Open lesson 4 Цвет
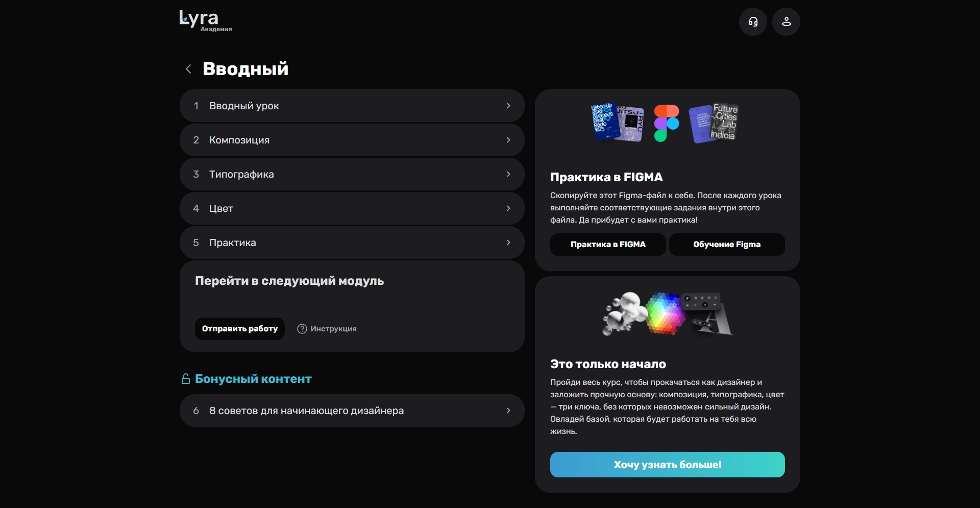The width and height of the screenshot is (980, 508). point(352,208)
